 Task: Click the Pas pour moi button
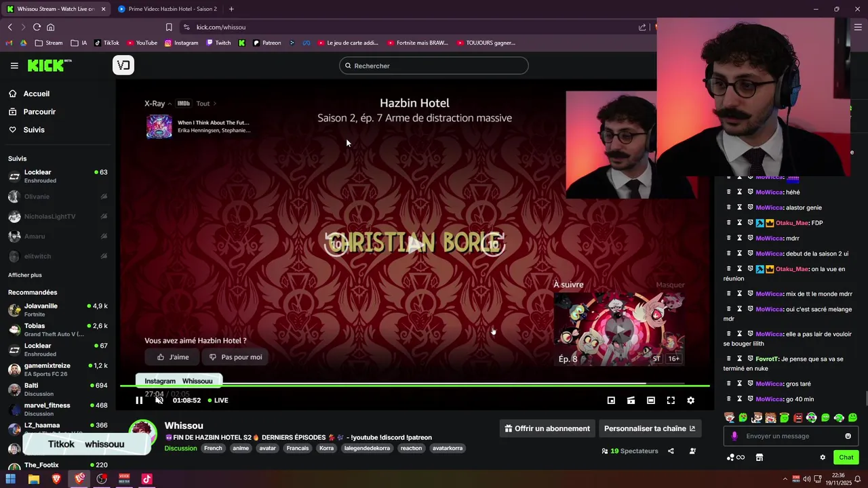[x=236, y=357]
